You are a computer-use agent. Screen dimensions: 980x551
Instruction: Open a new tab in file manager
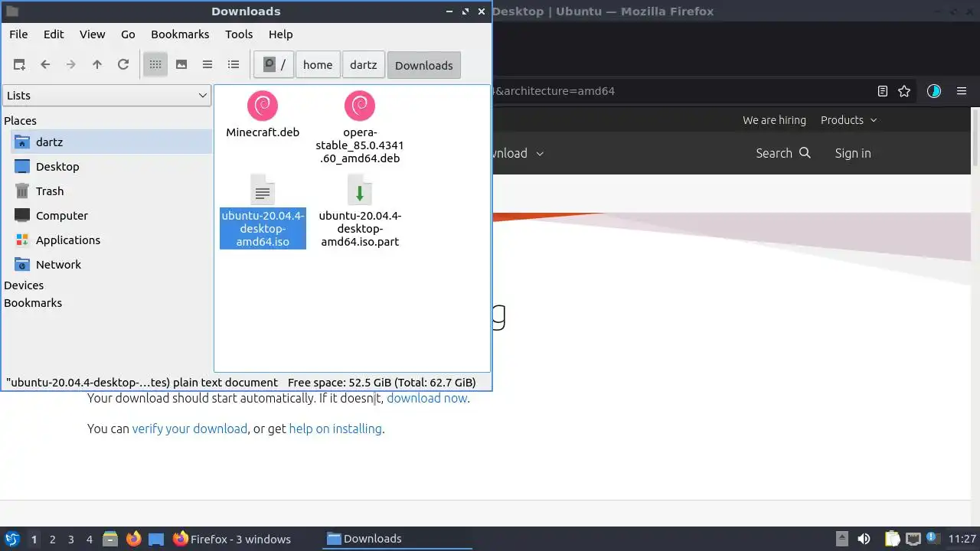click(x=19, y=65)
